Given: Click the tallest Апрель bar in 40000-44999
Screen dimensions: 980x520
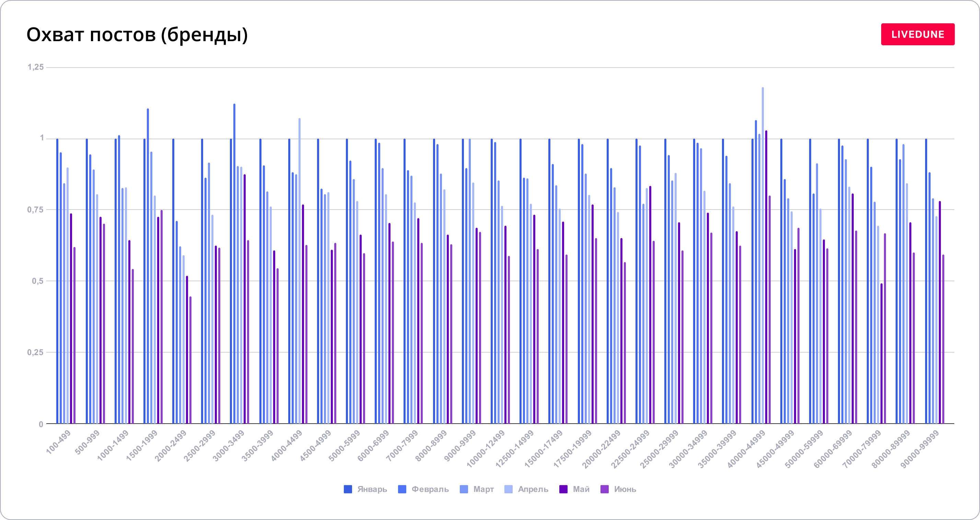Looking at the screenshot, I should (x=763, y=255).
